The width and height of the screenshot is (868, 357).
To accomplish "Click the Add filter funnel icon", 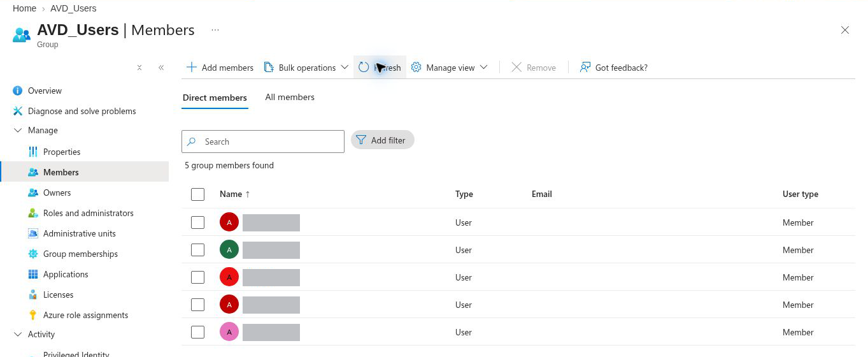I will pyautogui.click(x=361, y=140).
